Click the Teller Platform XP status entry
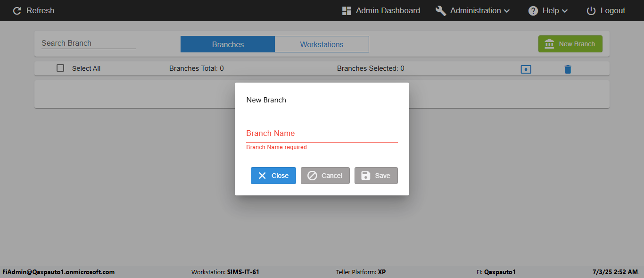Viewport: 644px width, 278px height. click(361, 272)
